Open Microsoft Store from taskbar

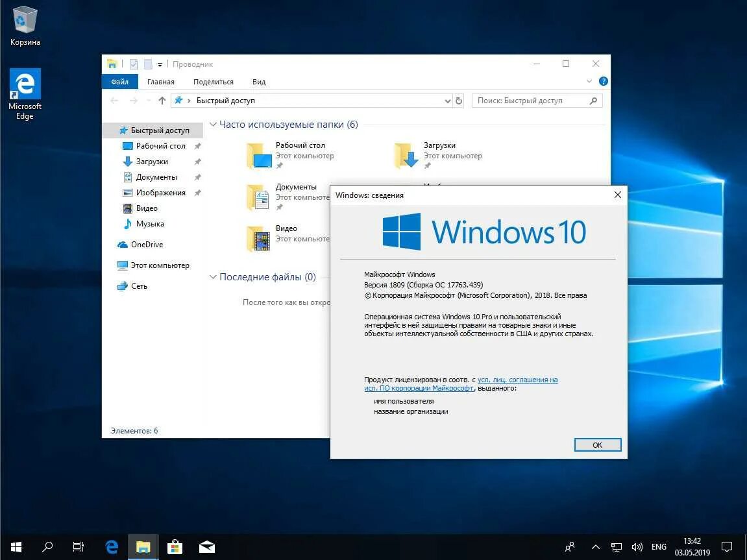pos(175,546)
